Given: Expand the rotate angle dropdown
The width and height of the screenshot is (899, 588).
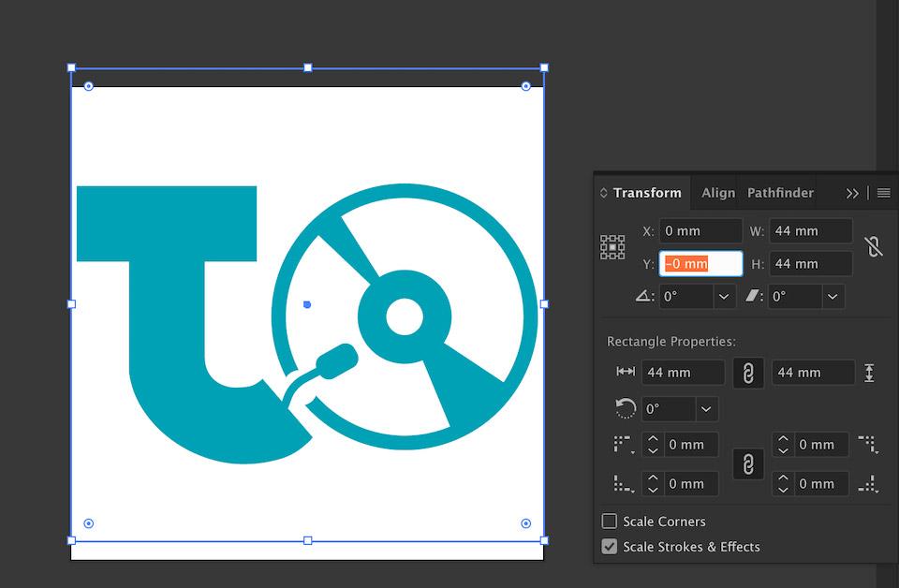Looking at the screenshot, I should [x=724, y=297].
